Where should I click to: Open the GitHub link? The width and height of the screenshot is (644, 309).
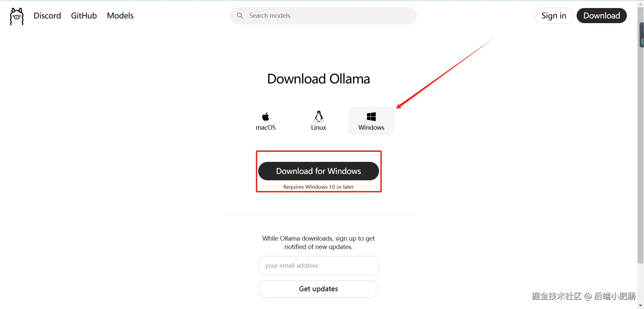[84, 15]
